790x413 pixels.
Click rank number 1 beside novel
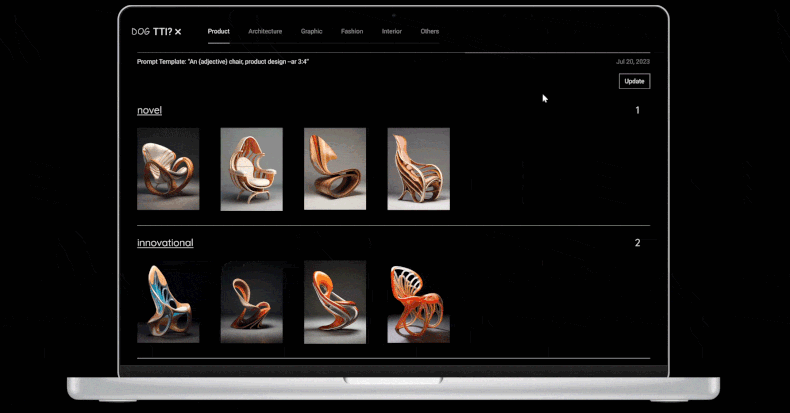point(637,110)
